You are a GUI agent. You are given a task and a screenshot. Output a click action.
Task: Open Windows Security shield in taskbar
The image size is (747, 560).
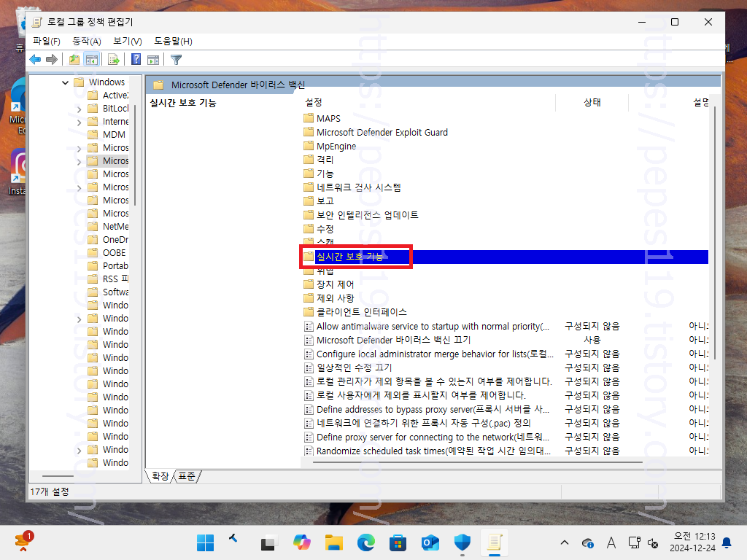pos(462,542)
